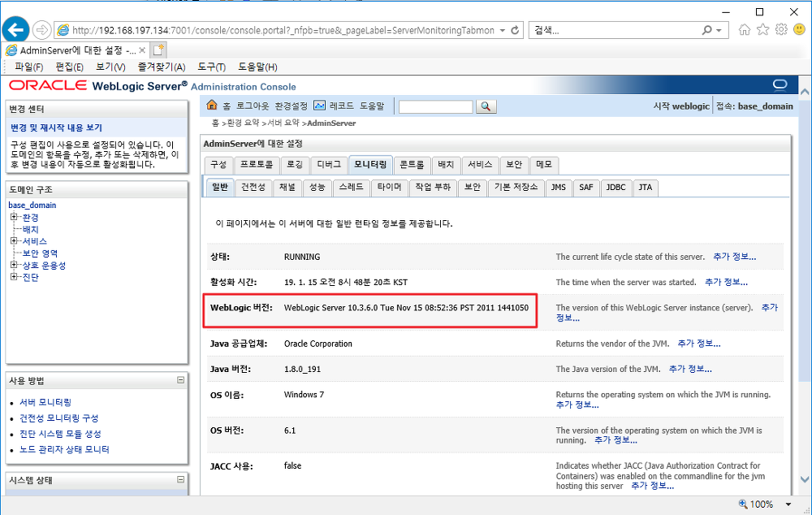Click the browser forward arrow button
This screenshot has height=515, width=812.
(41, 30)
